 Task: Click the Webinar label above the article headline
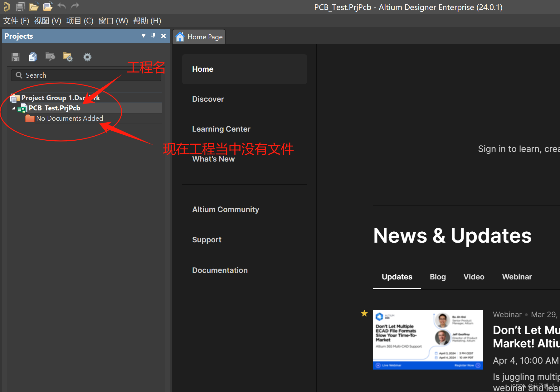[507, 315]
